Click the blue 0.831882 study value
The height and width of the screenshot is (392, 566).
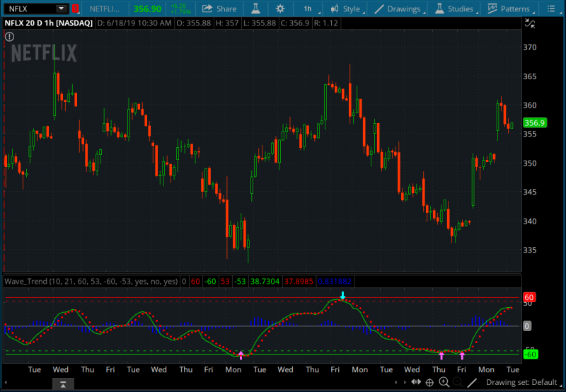click(335, 281)
